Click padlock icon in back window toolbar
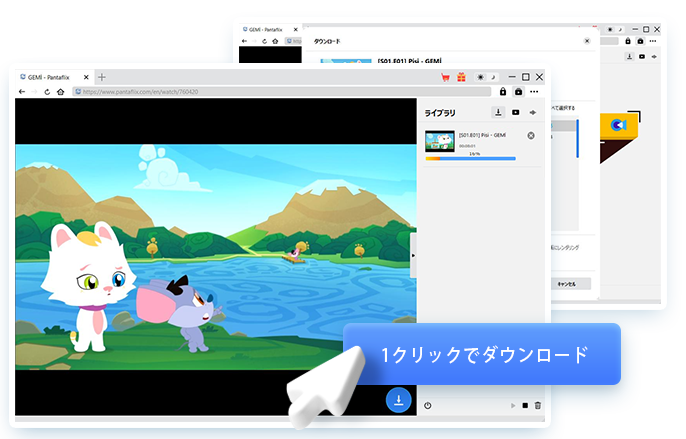The image size is (686, 439). (x=628, y=41)
